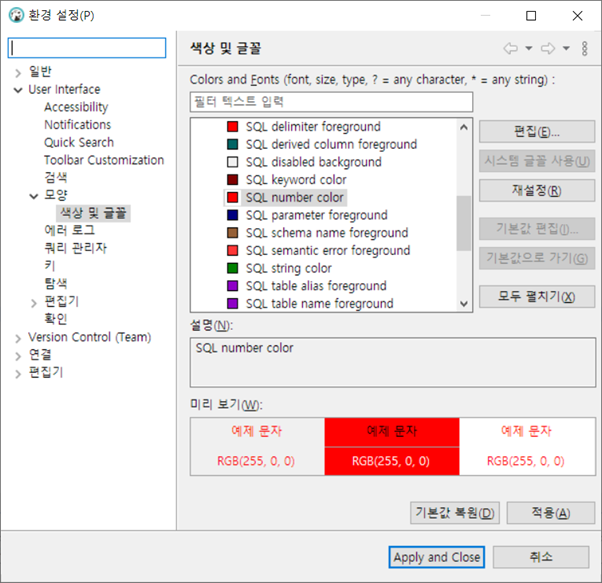This screenshot has height=583, width=602.
Task: Click the description box showing SQL number color
Action: 393,362
